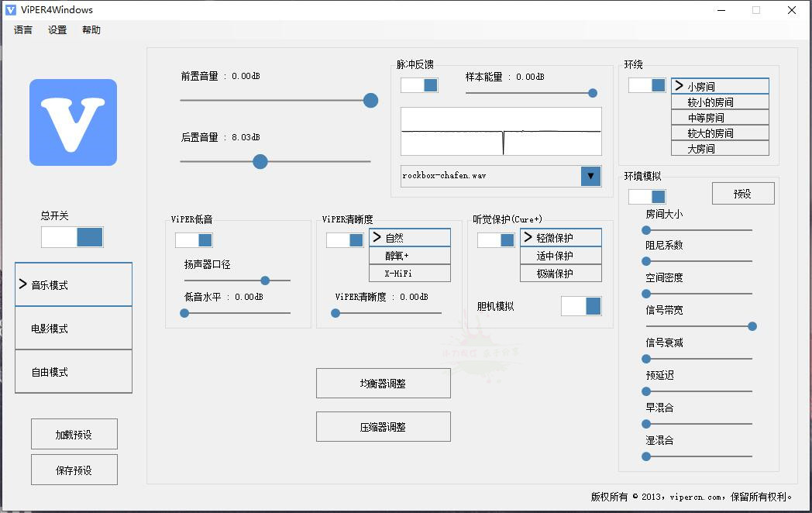Turn on ViPER低音 bass switch
Screen dimensions: 812x513
pos(193,240)
